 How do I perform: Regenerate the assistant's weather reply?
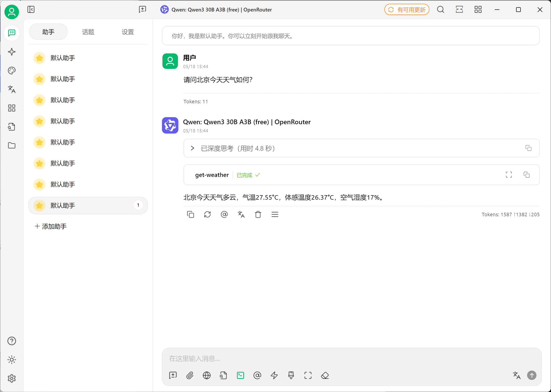(207, 214)
